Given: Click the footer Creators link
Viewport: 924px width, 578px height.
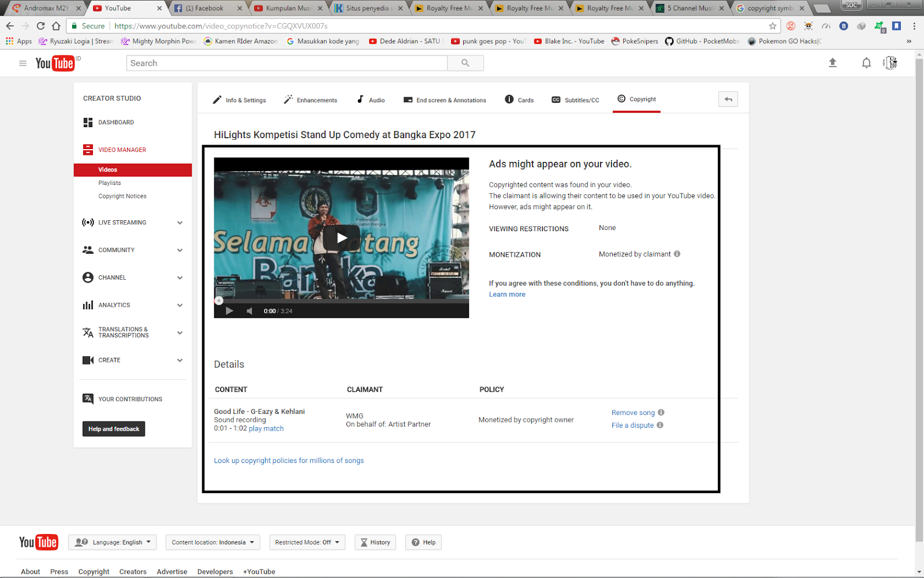Looking at the screenshot, I should pos(133,572).
